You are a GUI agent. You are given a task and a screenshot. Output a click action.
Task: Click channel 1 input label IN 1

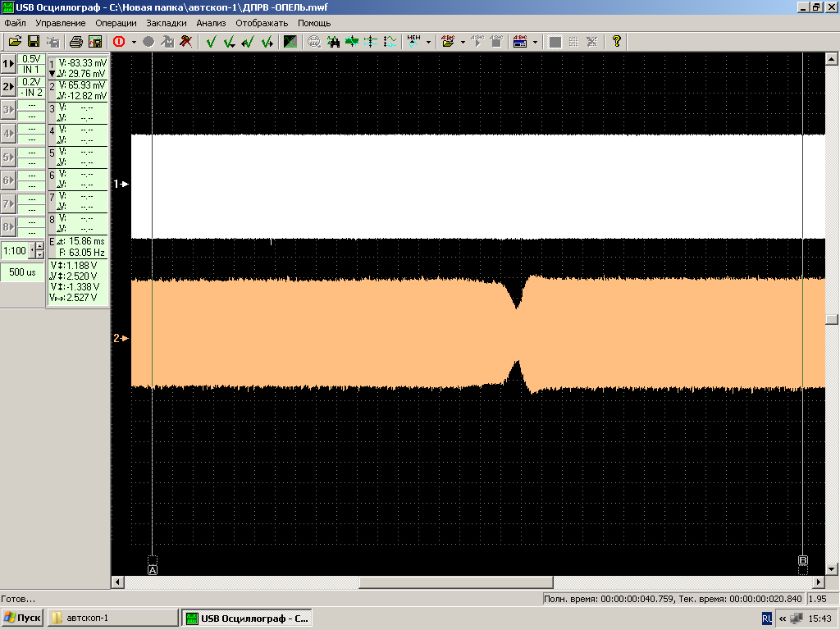(x=32, y=70)
